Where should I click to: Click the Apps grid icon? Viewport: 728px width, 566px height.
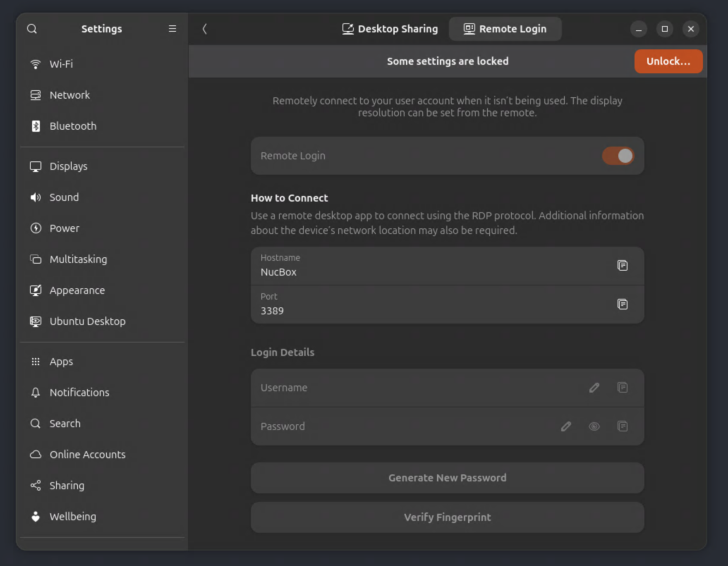[x=36, y=362]
